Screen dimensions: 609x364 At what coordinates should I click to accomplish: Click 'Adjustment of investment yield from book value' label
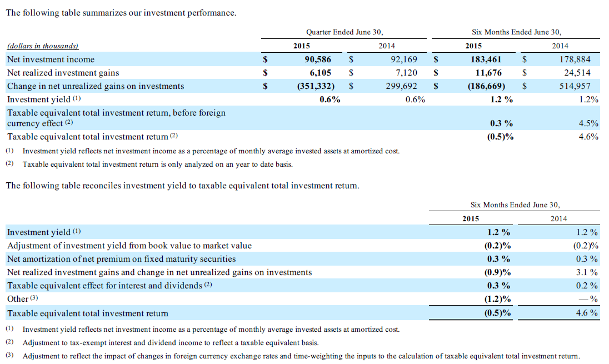coord(129,246)
